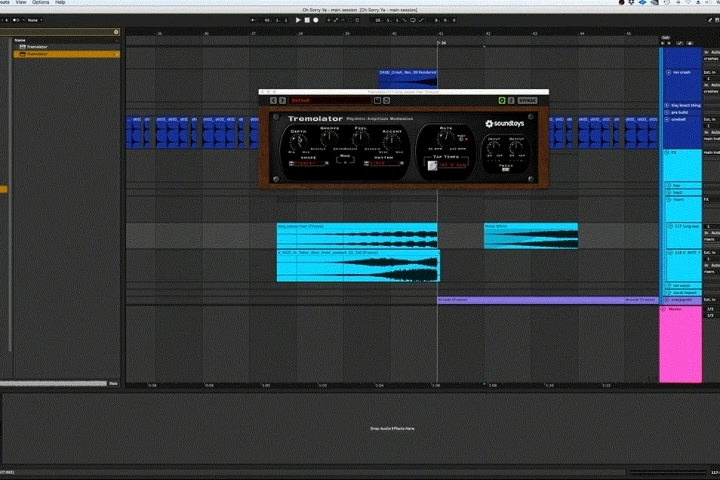Select the Master track header
This screenshot has height=480, width=720.
(x=681, y=344)
